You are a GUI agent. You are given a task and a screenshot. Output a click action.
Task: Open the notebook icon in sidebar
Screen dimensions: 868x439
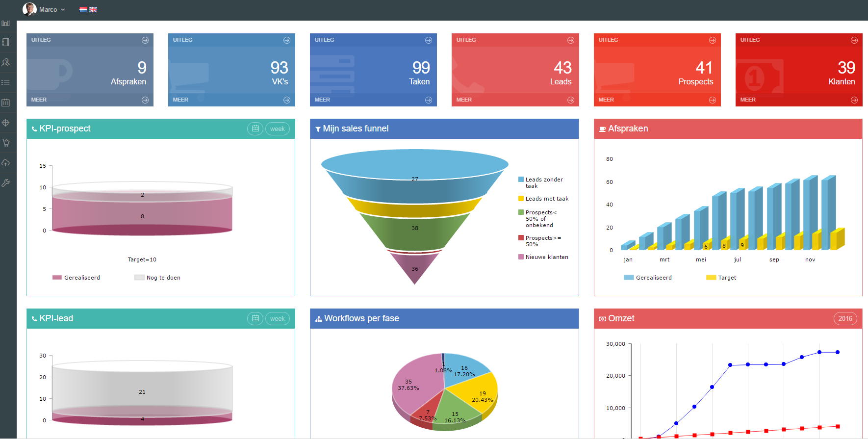tap(6, 42)
